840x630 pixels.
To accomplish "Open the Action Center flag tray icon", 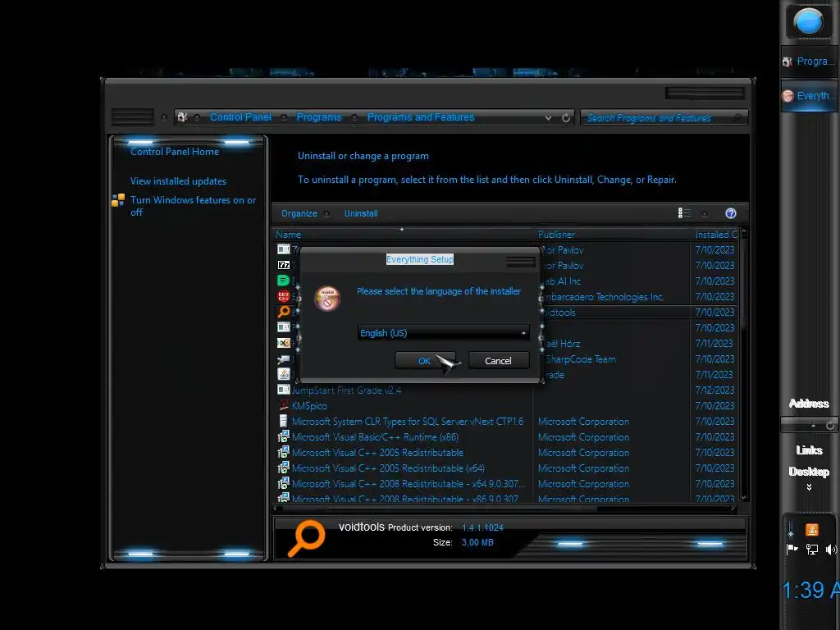I will click(792, 549).
